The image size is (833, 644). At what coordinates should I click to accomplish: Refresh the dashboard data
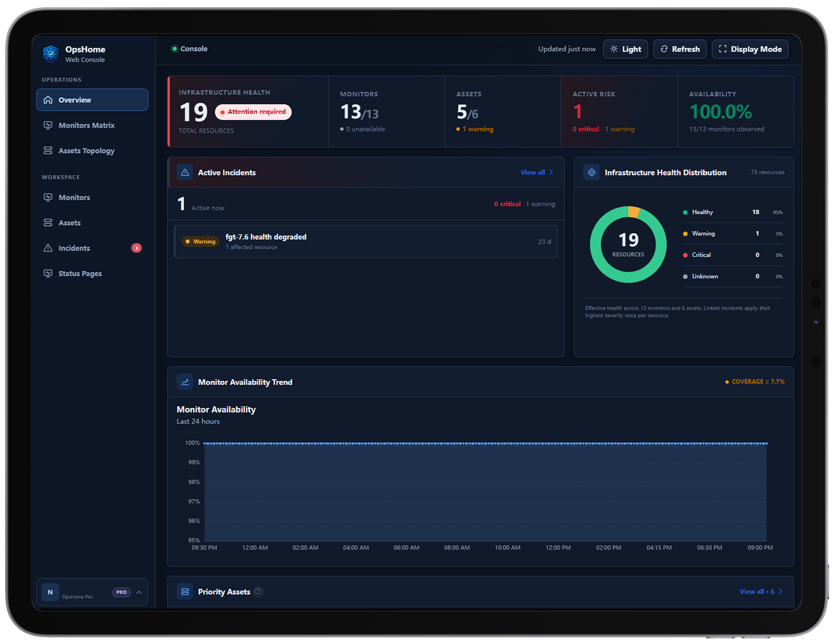(x=680, y=49)
